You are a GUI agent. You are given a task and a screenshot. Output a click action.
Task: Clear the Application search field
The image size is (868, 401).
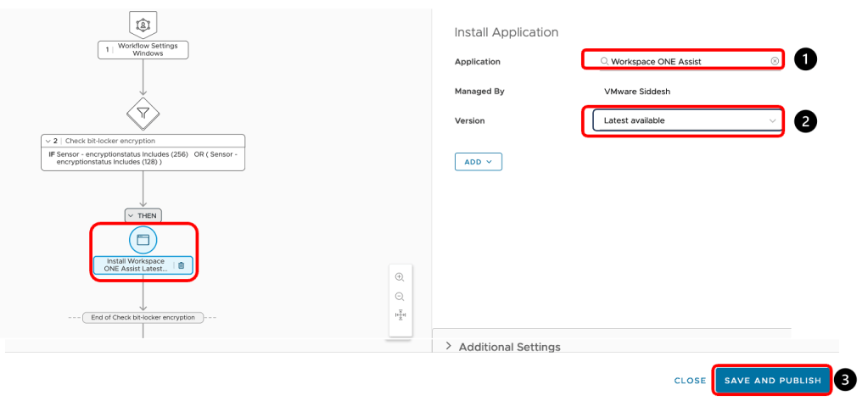(775, 62)
